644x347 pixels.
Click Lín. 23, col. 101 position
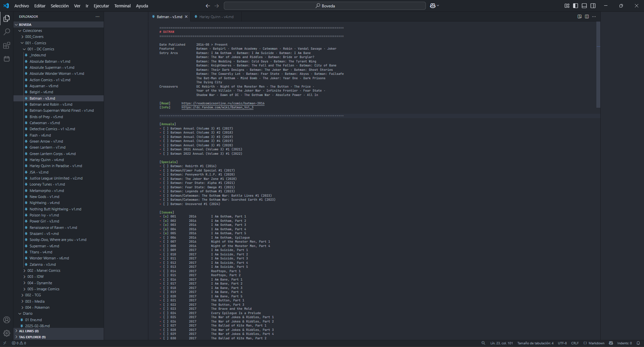501,343
